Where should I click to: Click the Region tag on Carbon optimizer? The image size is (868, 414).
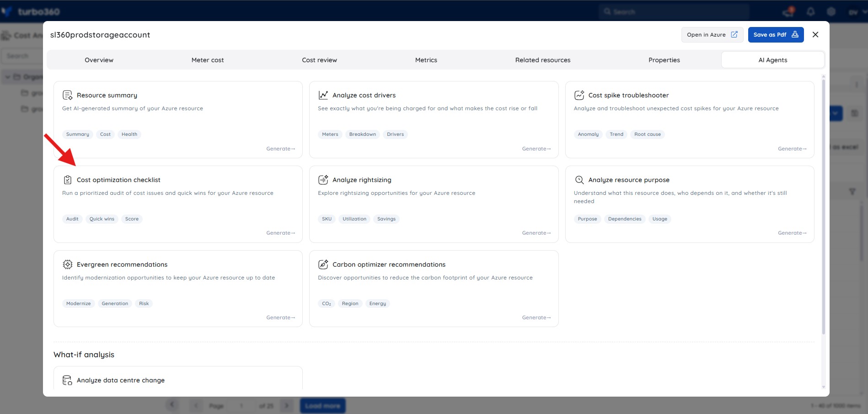350,303
